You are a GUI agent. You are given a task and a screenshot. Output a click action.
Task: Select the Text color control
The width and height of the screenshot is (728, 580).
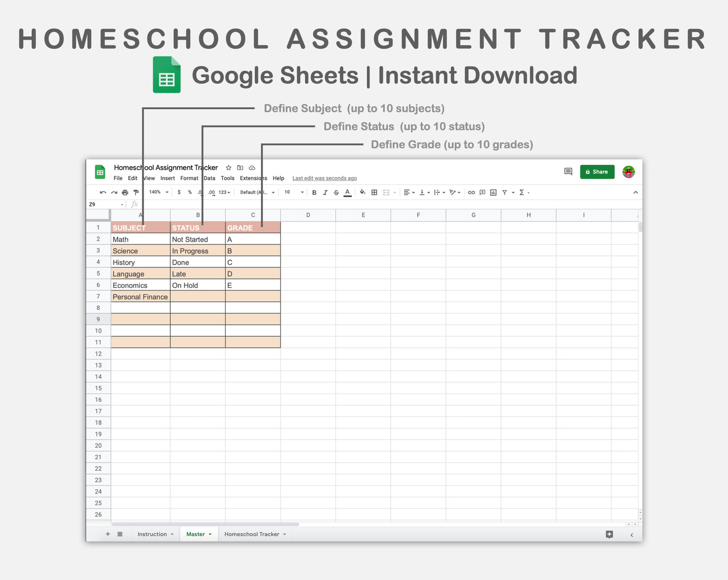(x=347, y=192)
